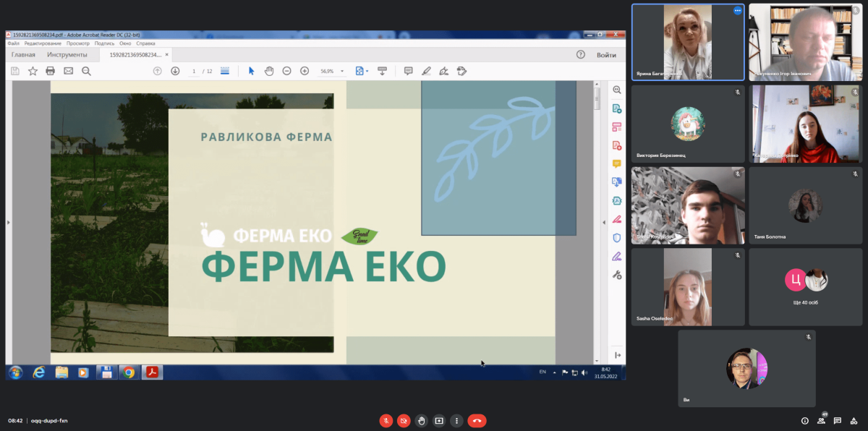Open the zoom search tool in right pane

click(617, 90)
